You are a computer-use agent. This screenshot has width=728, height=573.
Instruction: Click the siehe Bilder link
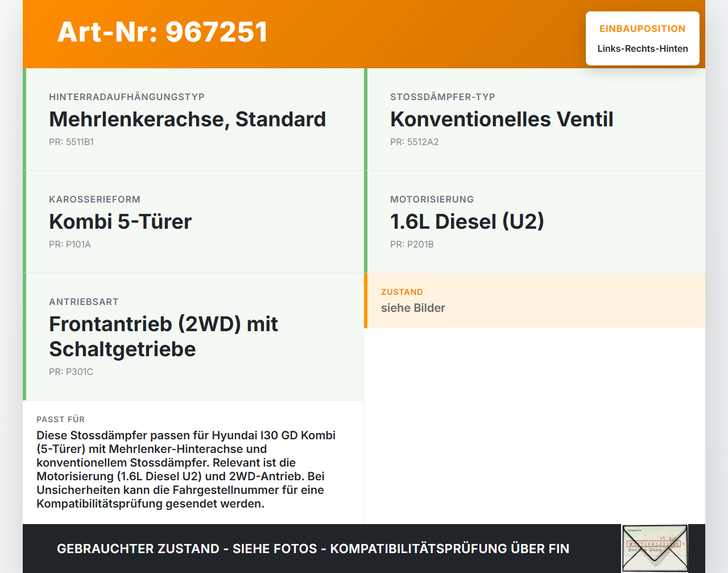(413, 308)
